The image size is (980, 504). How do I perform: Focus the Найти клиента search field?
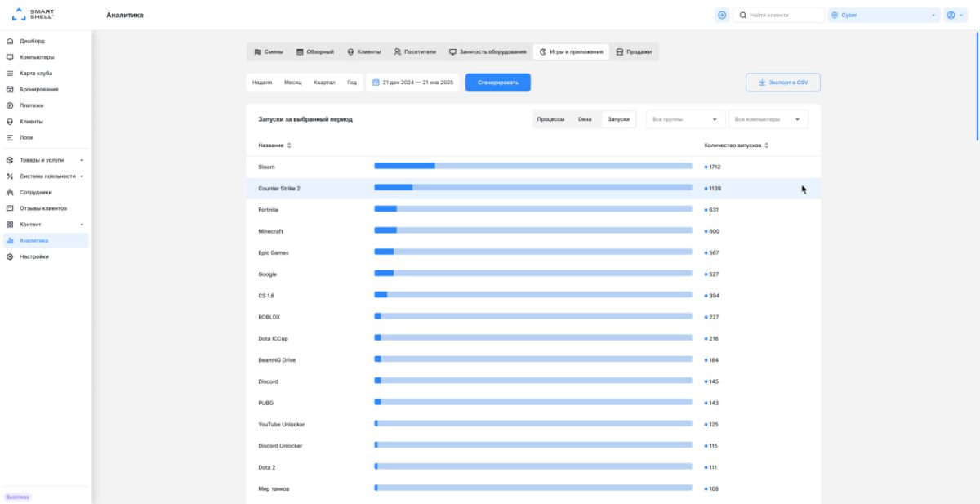pyautogui.click(x=778, y=15)
